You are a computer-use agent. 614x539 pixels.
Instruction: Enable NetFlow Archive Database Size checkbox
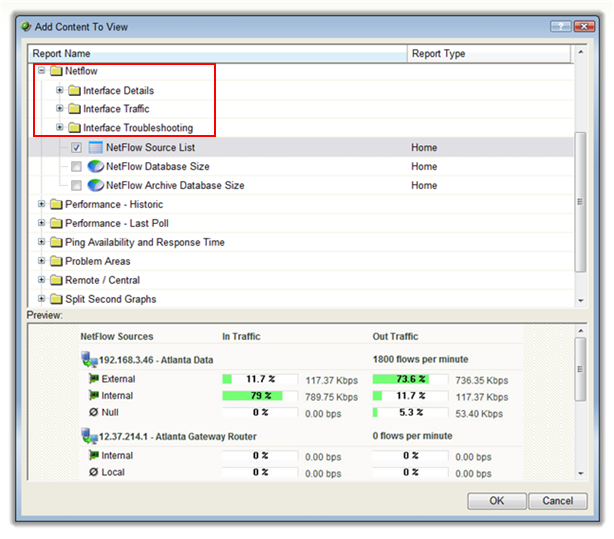77,186
